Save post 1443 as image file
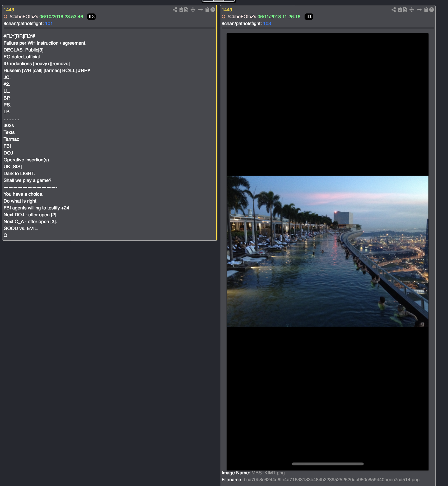 (186, 10)
